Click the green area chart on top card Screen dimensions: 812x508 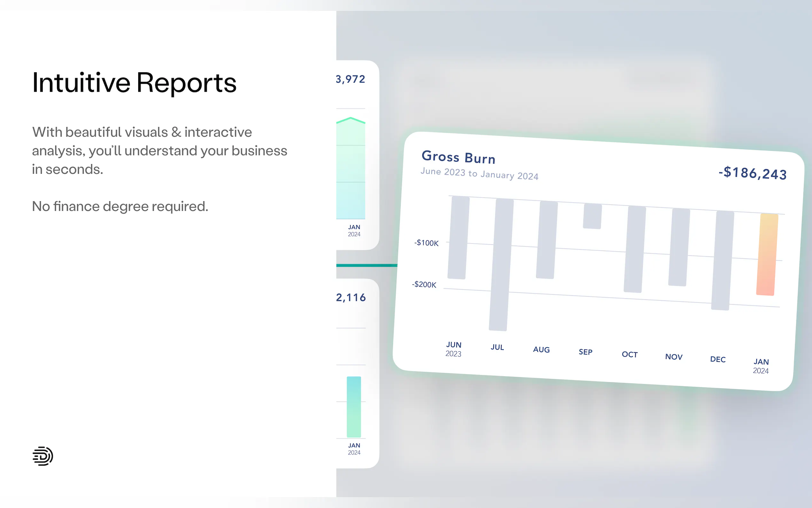[x=351, y=168]
